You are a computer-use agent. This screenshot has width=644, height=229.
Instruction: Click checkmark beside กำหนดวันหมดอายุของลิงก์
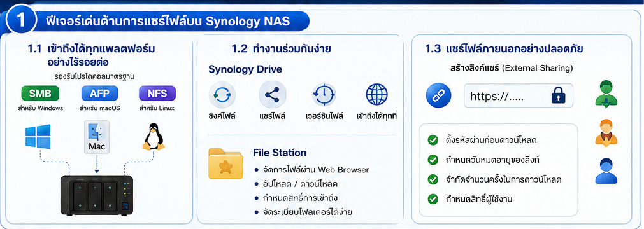point(433,160)
